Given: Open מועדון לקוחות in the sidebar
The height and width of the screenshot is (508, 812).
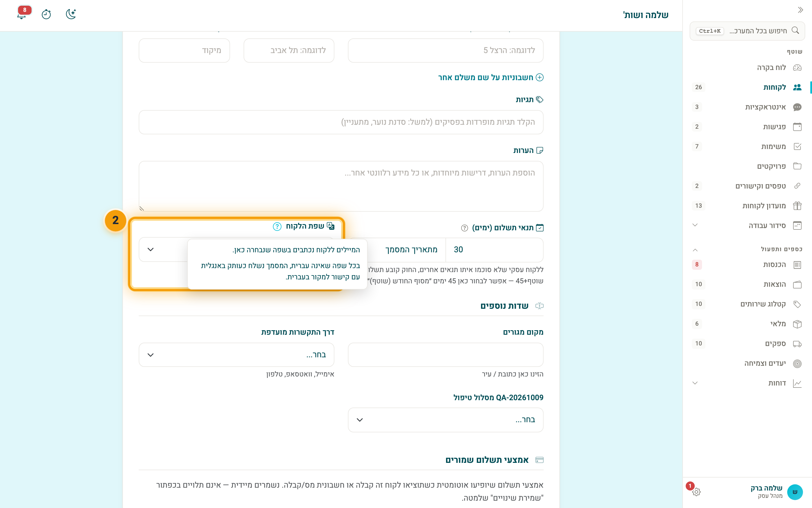Looking at the screenshot, I should point(747,206).
